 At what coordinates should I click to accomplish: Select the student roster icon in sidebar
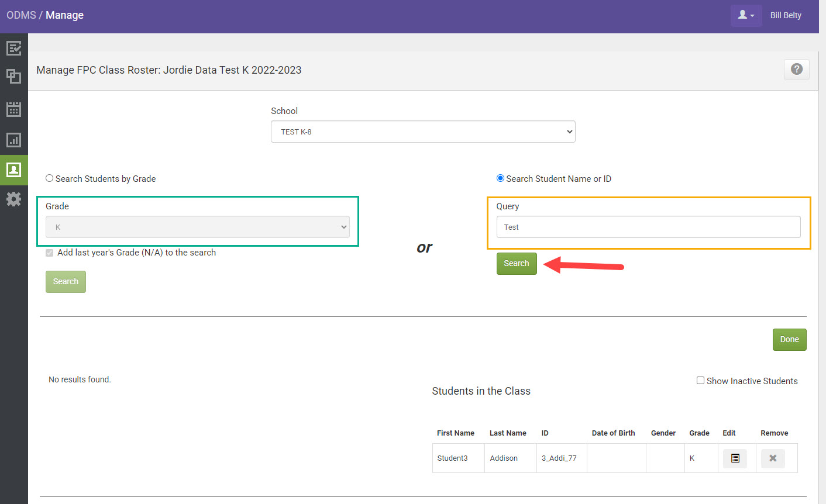(x=14, y=170)
